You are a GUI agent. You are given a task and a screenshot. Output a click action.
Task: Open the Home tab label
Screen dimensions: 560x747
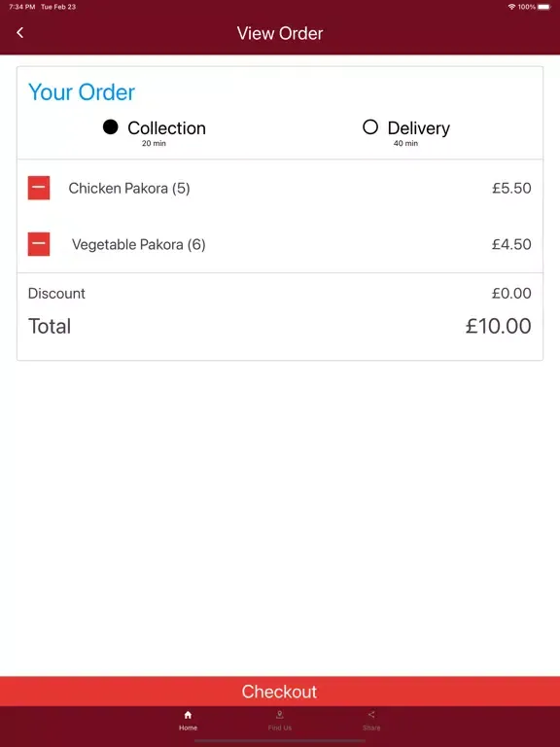188,728
